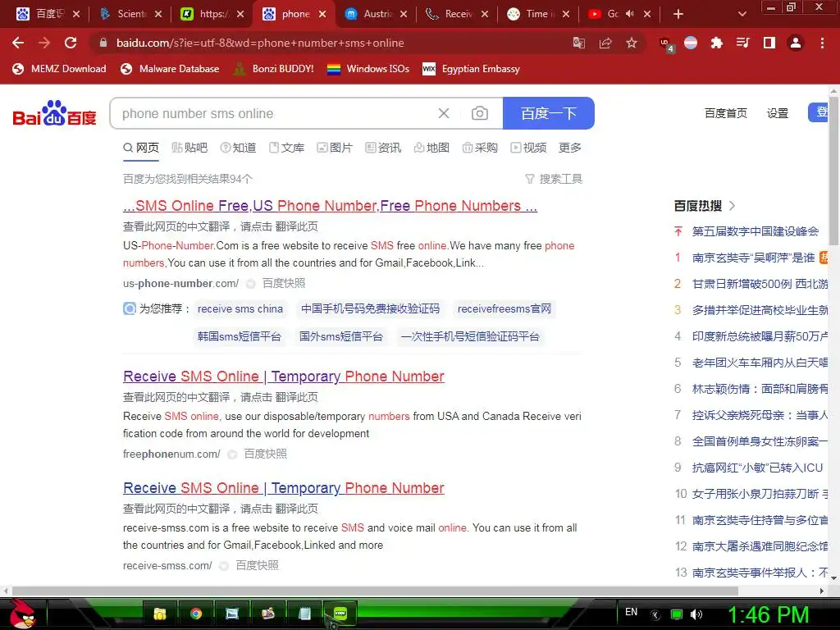The image size is (840, 630).
Task: Open the media control playlist icon
Action: pyautogui.click(x=742, y=43)
